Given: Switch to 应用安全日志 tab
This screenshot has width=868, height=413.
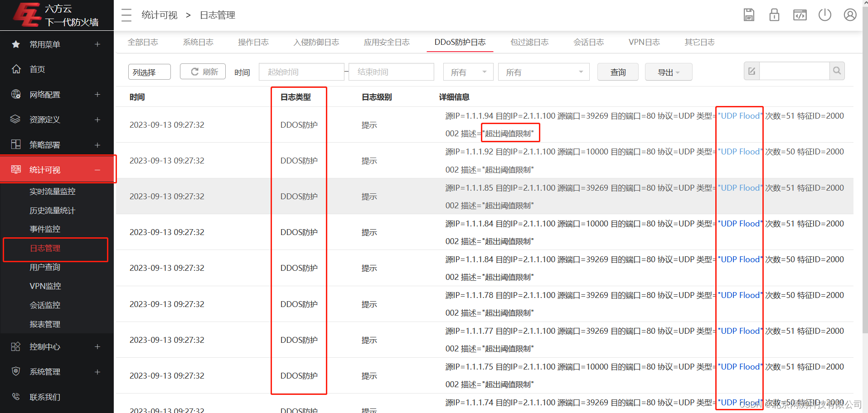Looking at the screenshot, I should pyautogui.click(x=387, y=42).
